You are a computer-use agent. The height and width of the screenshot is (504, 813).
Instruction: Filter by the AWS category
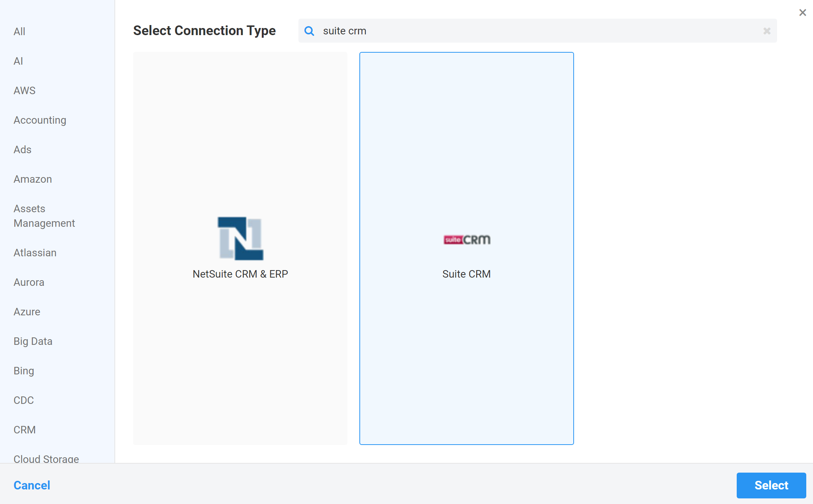pos(24,90)
